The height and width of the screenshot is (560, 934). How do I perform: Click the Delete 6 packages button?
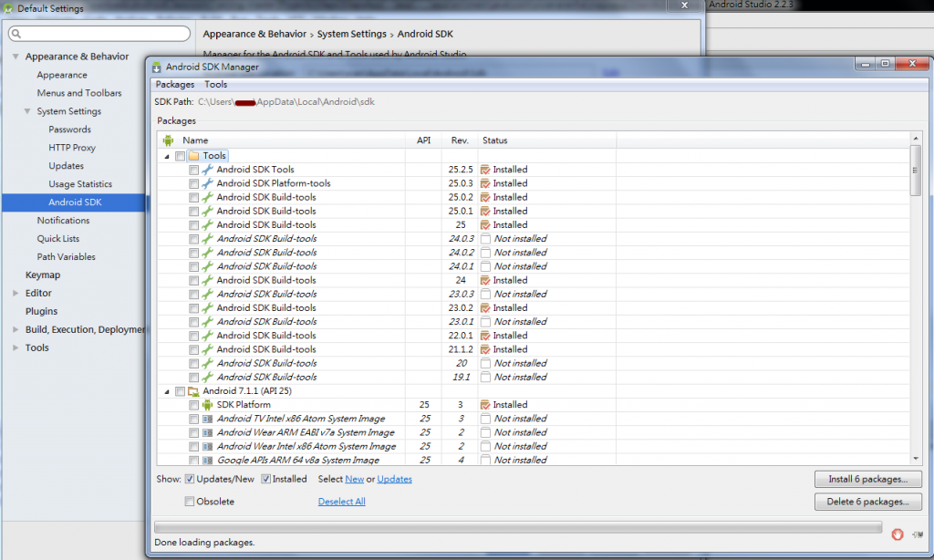[x=868, y=502]
